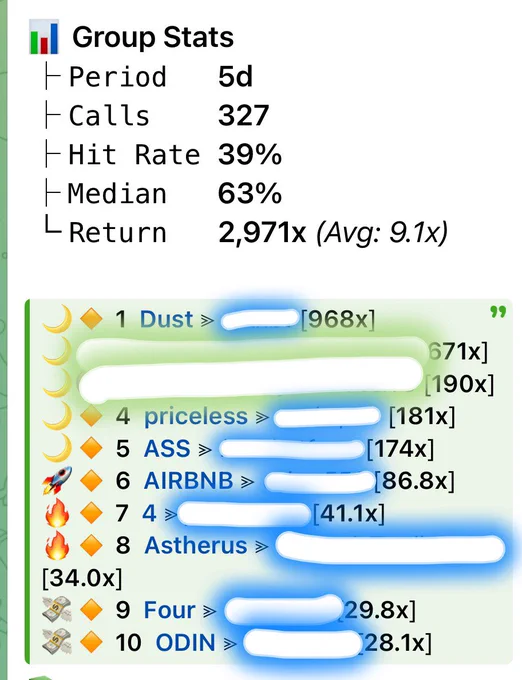Click the fire emoji next to Astherus

[57, 545]
